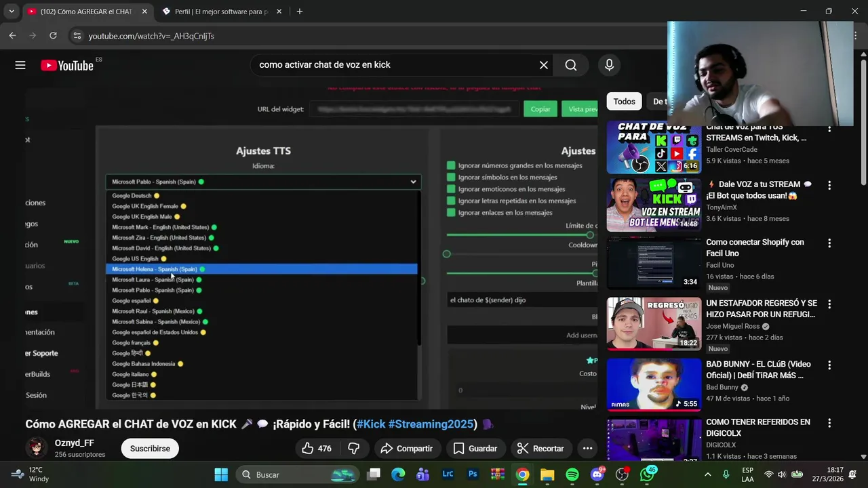Open WhatsApp from the taskbar
The width and height of the screenshot is (868, 488).
(x=647, y=474)
